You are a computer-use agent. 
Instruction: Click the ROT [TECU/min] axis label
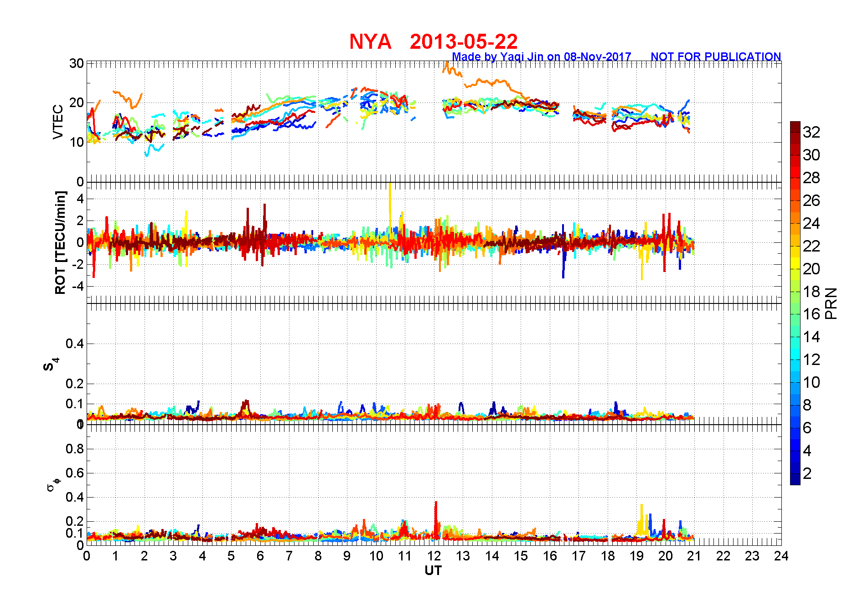tap(60, 242)
